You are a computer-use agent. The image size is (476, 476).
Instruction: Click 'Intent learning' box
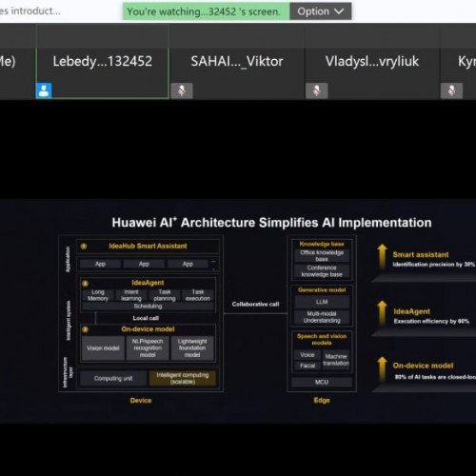tap(131, 295)
